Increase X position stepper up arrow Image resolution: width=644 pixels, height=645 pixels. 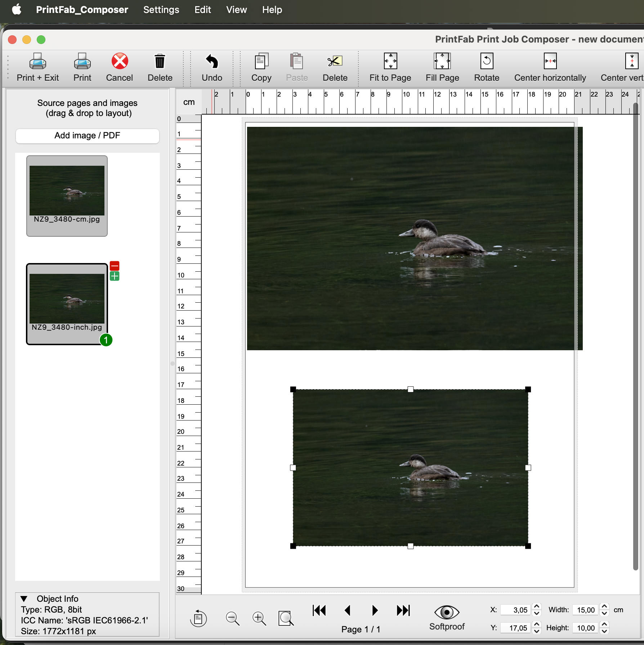click(537, 606)
